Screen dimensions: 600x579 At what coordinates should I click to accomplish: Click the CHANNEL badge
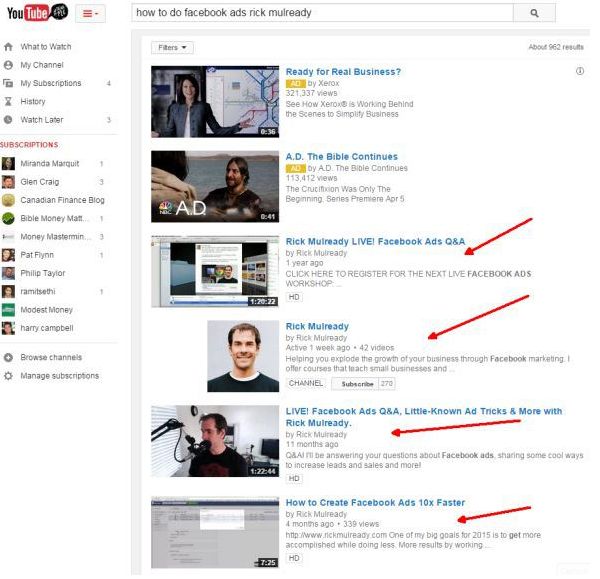coord(306,383)
